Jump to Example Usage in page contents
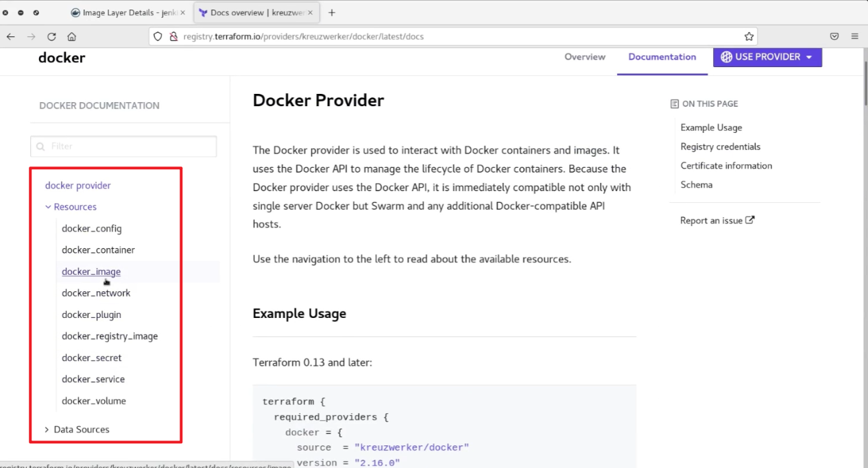Screen dimensions: 868x468 pyautogui.click(x=711, y=127)
